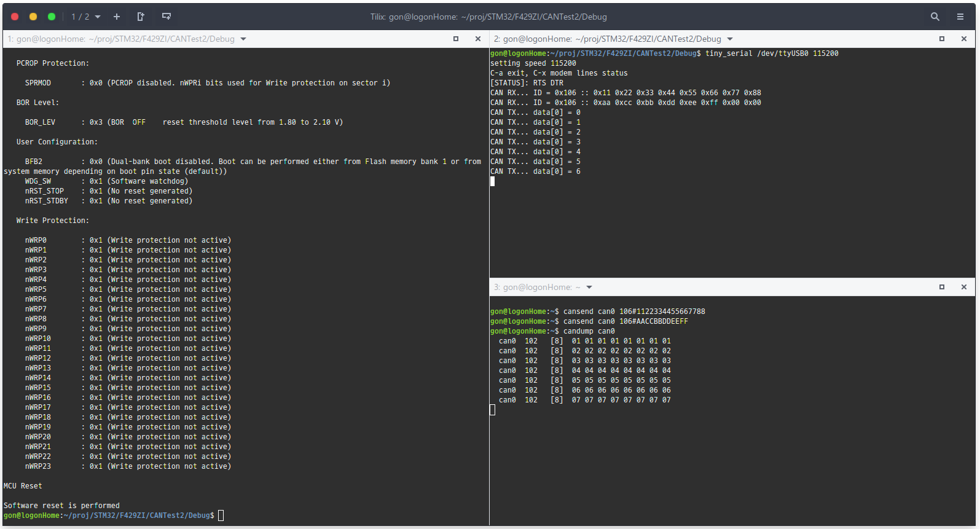Click the 'MCU Reset' line

tap(23, 486)
